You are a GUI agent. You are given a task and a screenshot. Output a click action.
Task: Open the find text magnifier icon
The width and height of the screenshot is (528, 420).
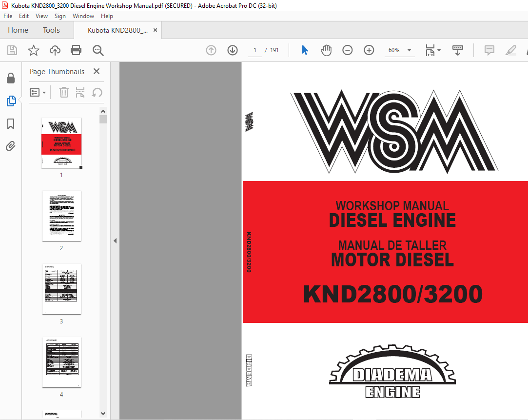click(98, 50)
